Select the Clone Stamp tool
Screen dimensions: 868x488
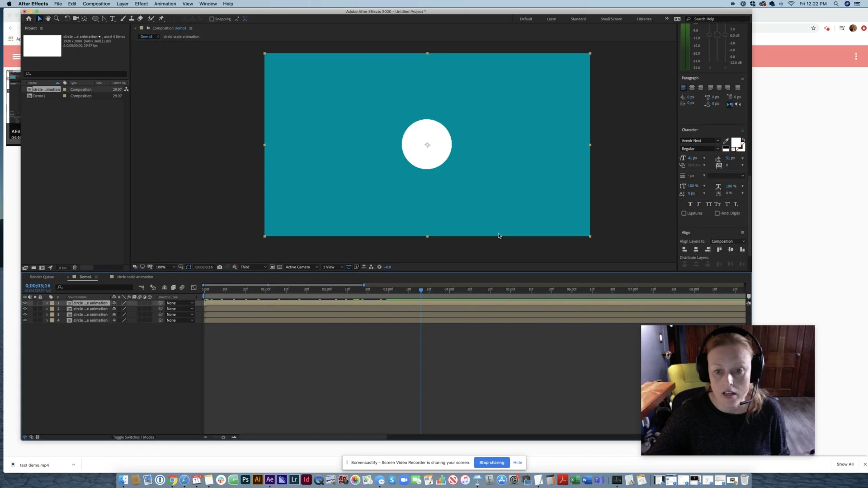click(x=132, y=19)
